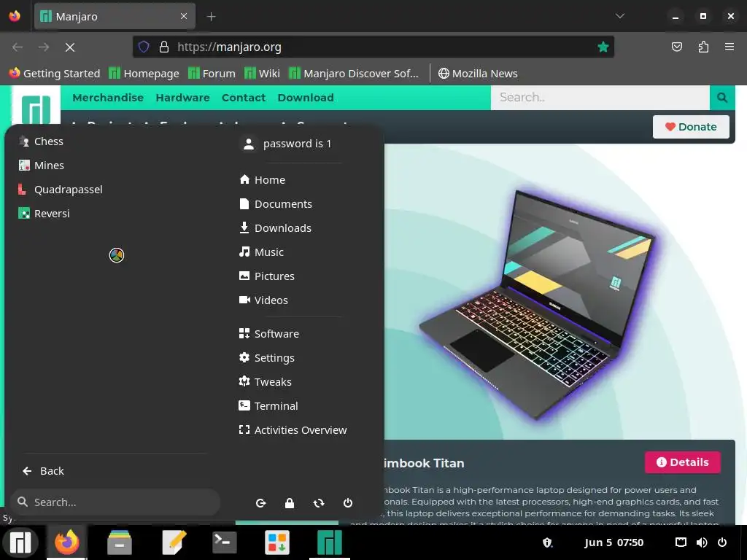Viewport: 747px width, 560px height.
Task: Open the Firefox hamburger menu
Action: [729, 47]
